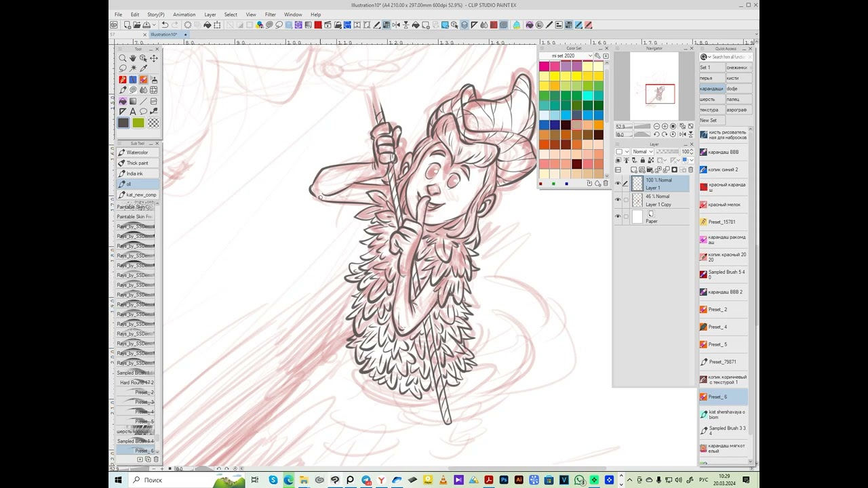Delete color from the Color Set
Viewport: 868px width, 488px height.
pos(606,184)
